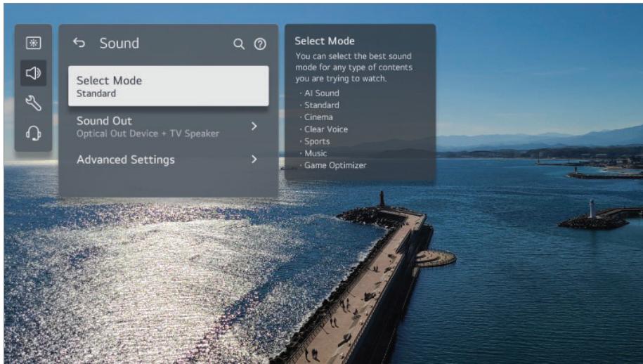Choose Music in the mode list

coord(316,153)
